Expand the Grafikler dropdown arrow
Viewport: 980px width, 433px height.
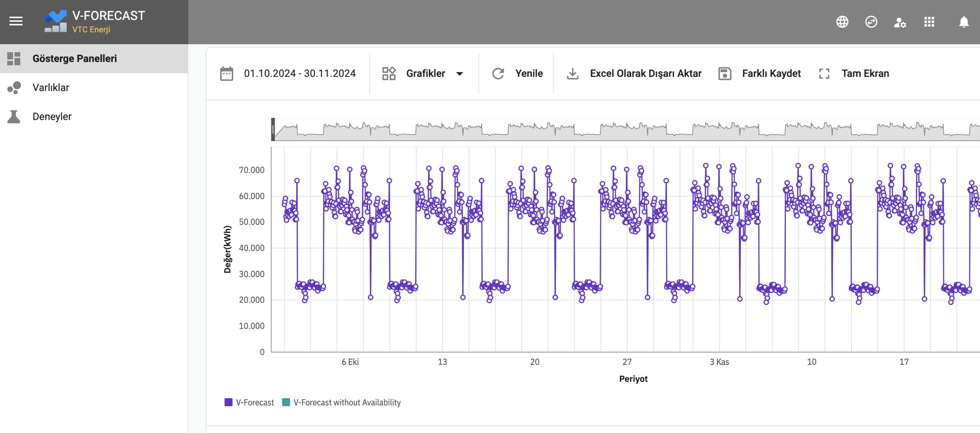coord(460,74)
